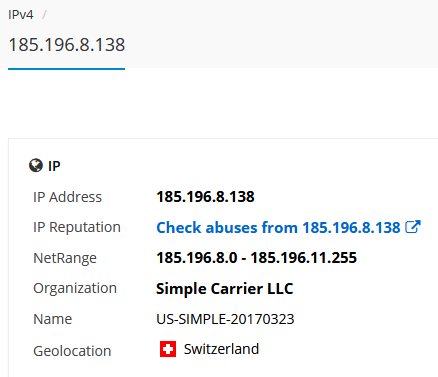Click the Simple Carrier LLC organization value
The height and width of the screenshot is (377, 438).
pos(224,289)
